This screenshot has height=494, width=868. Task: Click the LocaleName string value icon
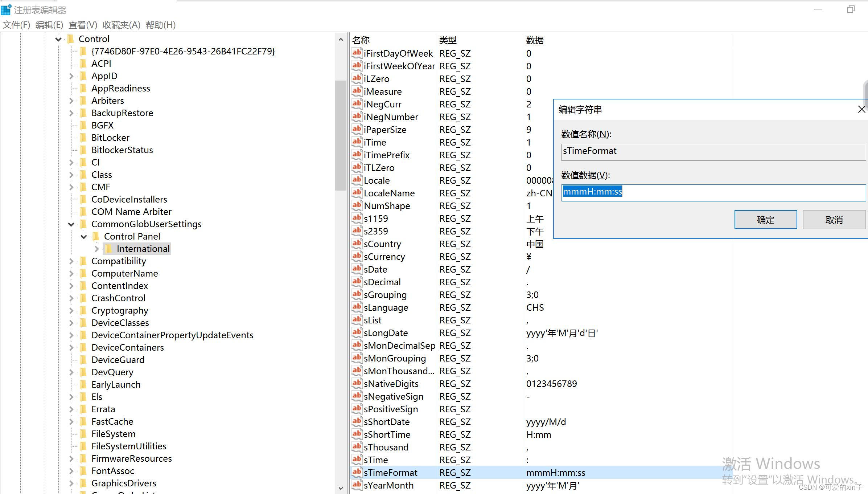(x=357, y=193)
